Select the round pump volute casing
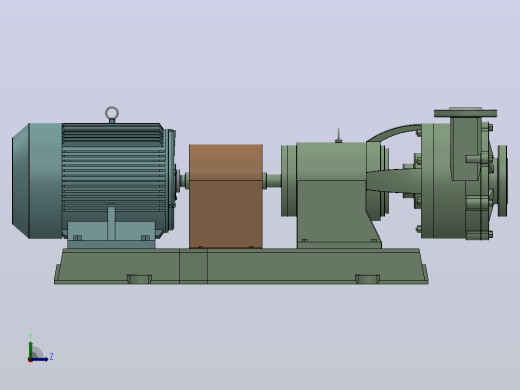The height and width of the screenshot is (390, 520). pos(443,181)
